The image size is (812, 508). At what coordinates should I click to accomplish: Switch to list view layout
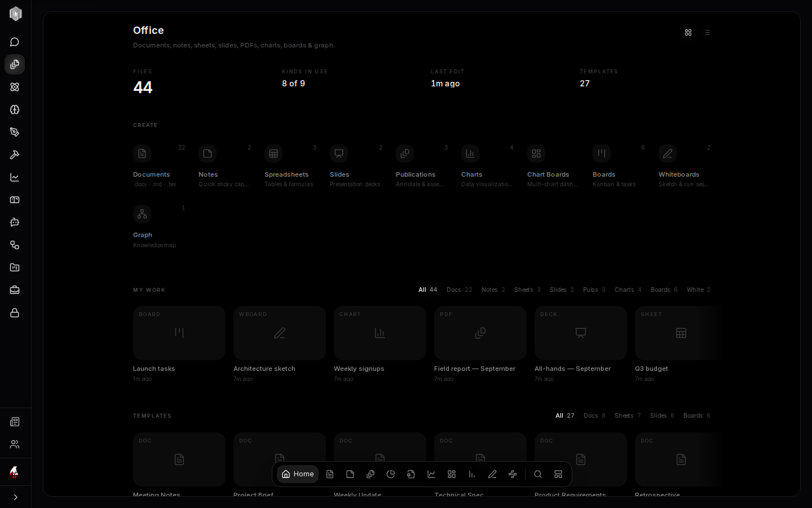point(707,33)
